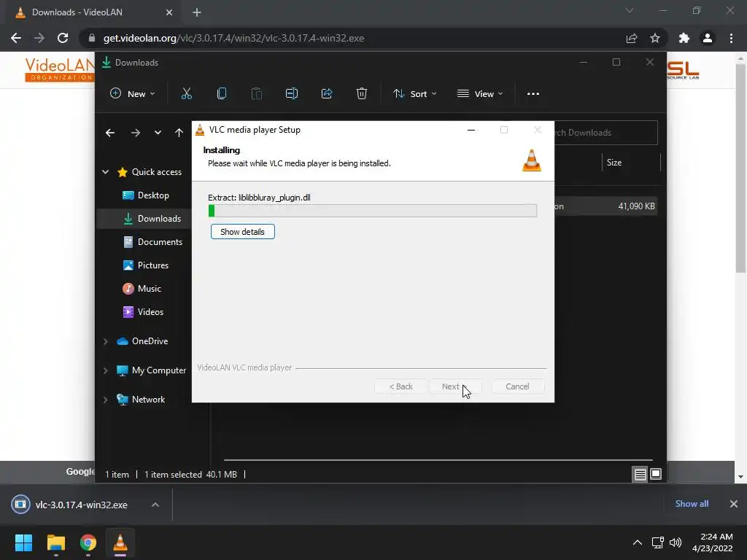Click Show details in VLC Setup
The image size is (747, 560).
click(x=242, y=232)
